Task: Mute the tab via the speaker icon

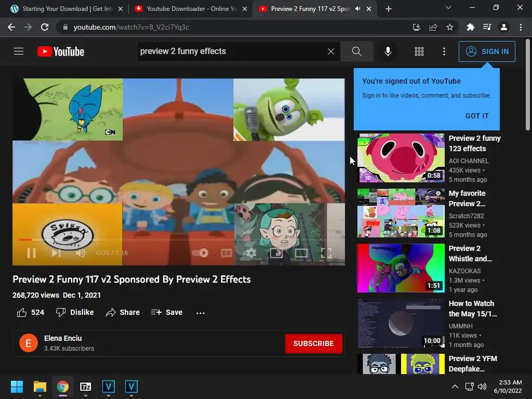Action: 357,9
